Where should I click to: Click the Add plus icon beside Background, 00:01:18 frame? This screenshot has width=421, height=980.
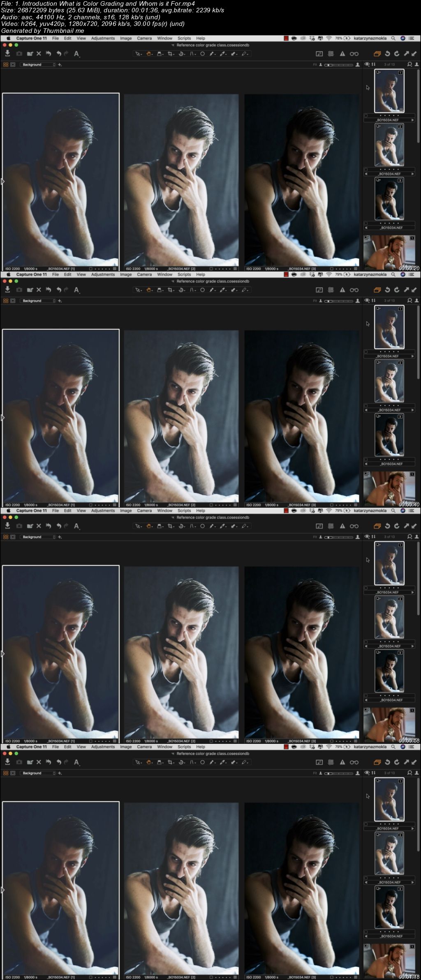pos(60,773)
